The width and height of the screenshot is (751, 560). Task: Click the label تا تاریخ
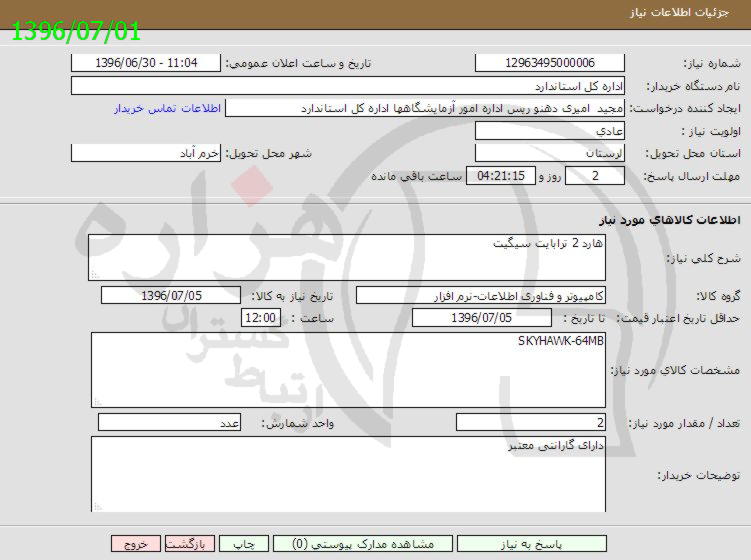[x=584, y=318]
